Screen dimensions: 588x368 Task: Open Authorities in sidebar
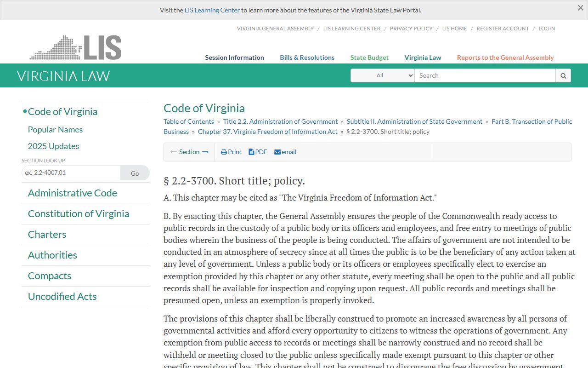(52, 255)
